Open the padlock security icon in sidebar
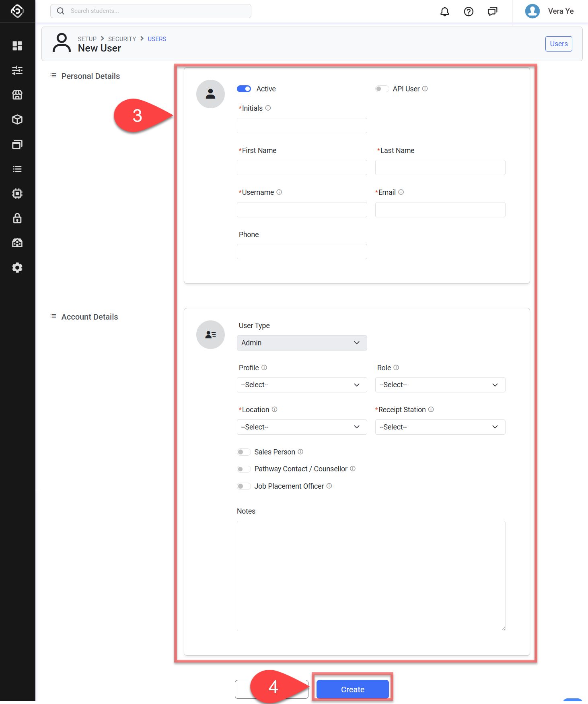This screenshot has width=588, height=704. click(17, 218)
